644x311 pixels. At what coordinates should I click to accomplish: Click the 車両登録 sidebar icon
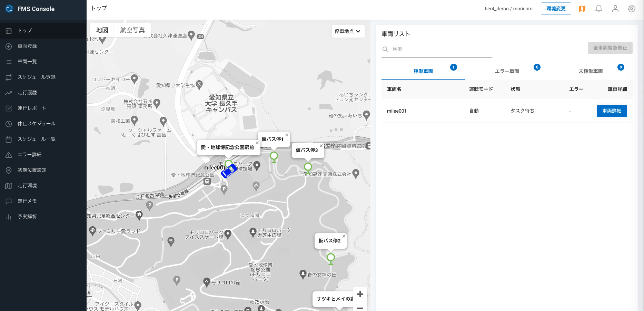9,46
